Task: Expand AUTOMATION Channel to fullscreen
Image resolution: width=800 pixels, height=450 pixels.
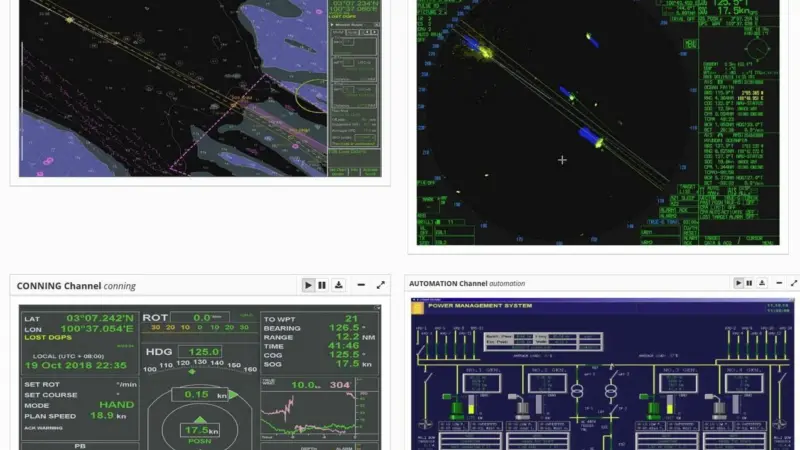Action: point(794,283)
